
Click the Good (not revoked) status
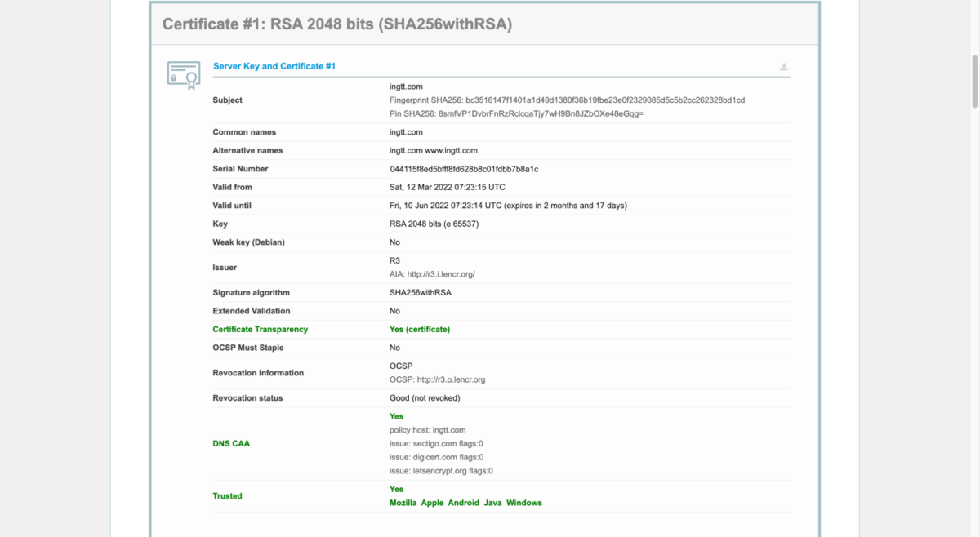coord(425,398)
